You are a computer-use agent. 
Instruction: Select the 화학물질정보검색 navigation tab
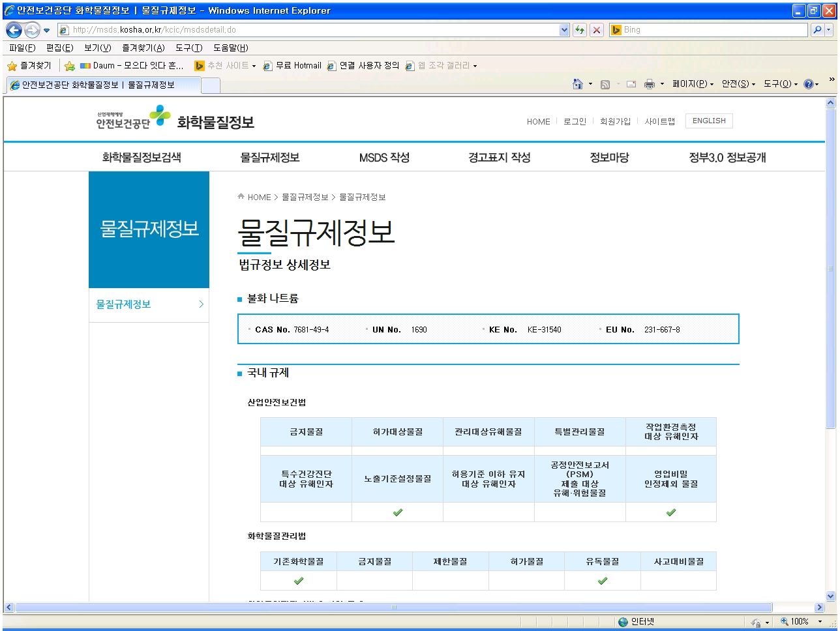pos(142,157)
